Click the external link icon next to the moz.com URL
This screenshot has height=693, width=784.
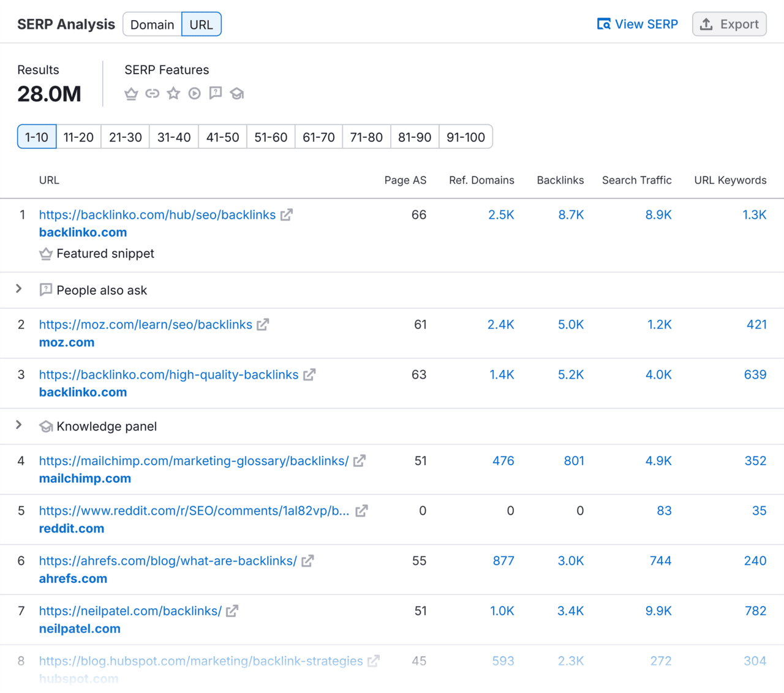tap(263, 325)
